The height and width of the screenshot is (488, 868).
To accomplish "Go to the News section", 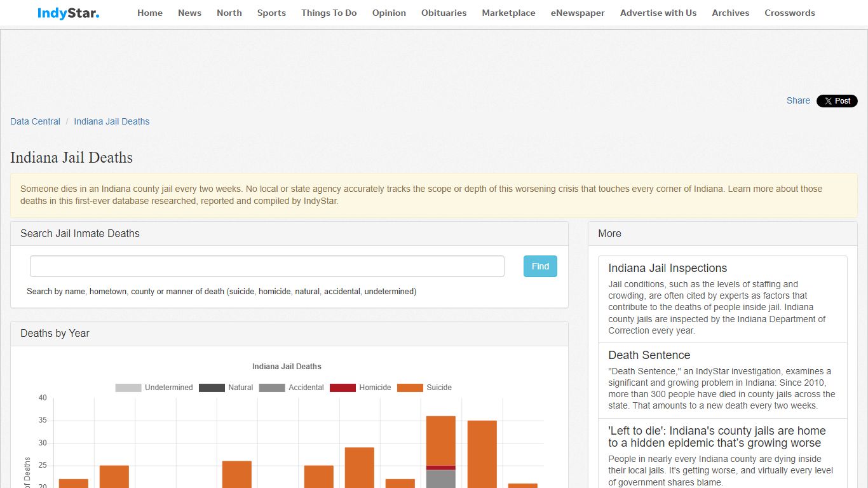I will pyautogui.click(x=189, y=13).
